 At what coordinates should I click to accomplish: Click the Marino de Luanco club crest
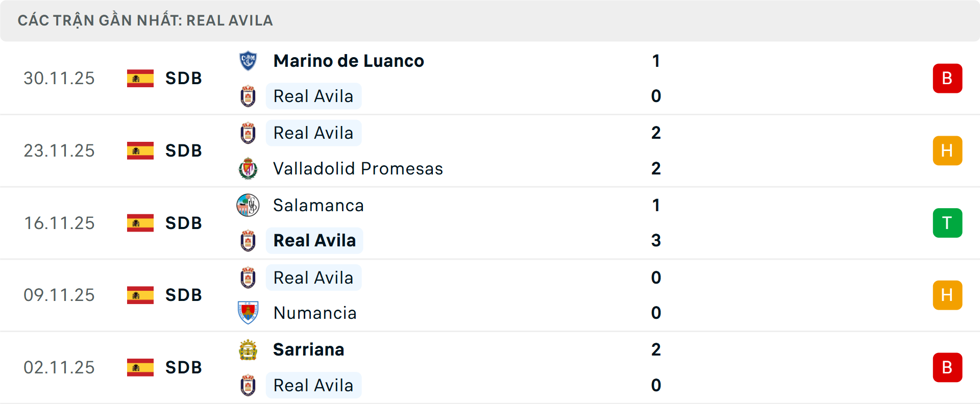pyautogui.click(x=248, y=61)
